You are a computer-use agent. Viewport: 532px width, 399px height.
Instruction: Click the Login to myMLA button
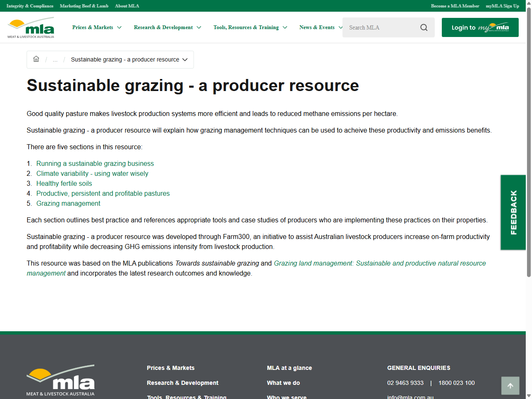tap(480, 27)
